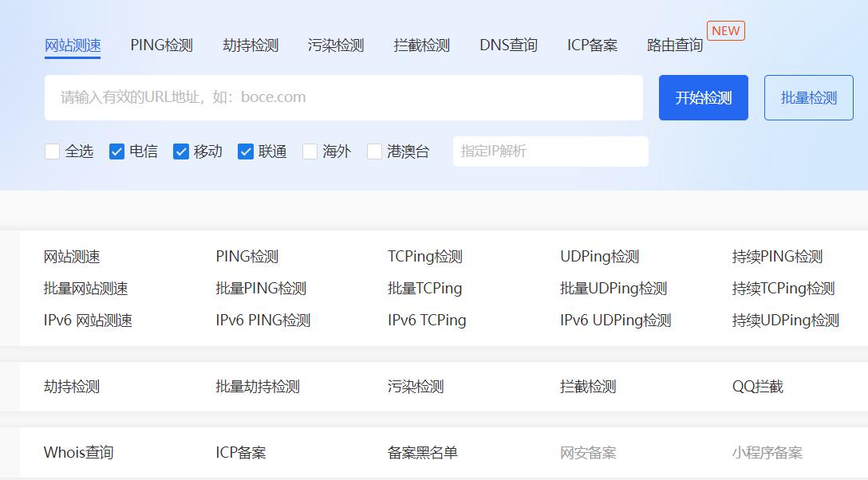Open the IPv6 UDPing检测 link
Image resolution: width=868 pixels, height=480 pixels.
click(615, 321)
